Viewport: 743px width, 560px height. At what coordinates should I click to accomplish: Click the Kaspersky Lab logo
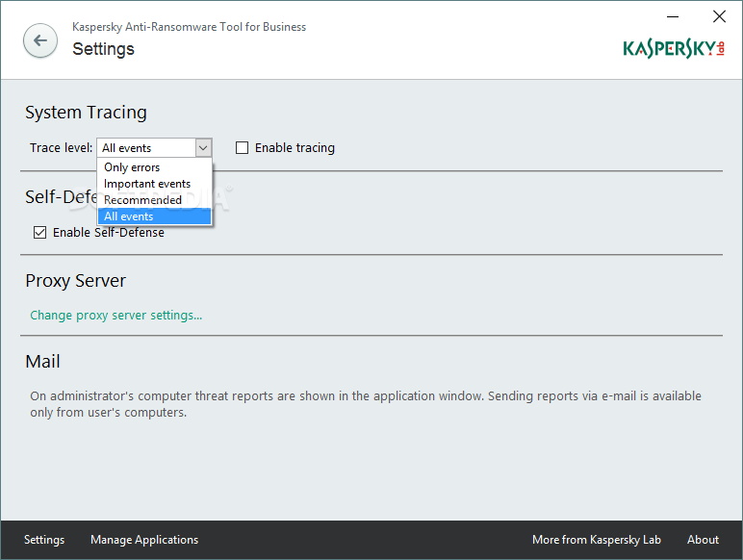click(674, 49)
